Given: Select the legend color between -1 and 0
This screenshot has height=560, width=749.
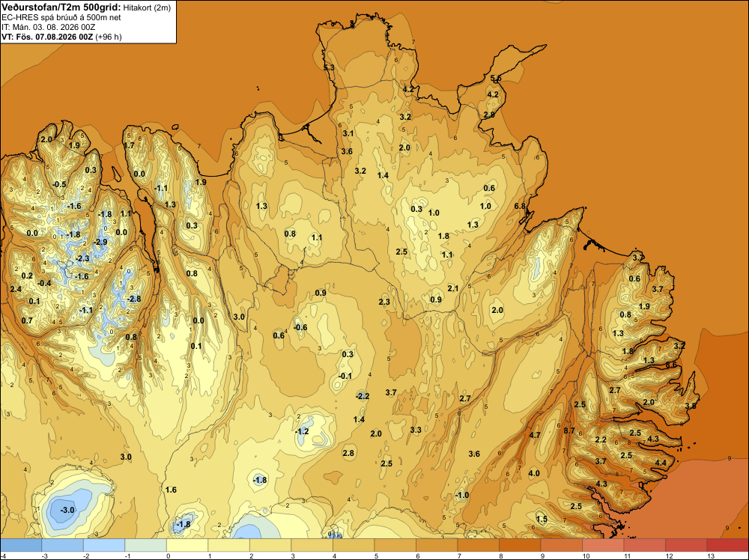Looking at the screenshot, I should (x=146, y=545).
